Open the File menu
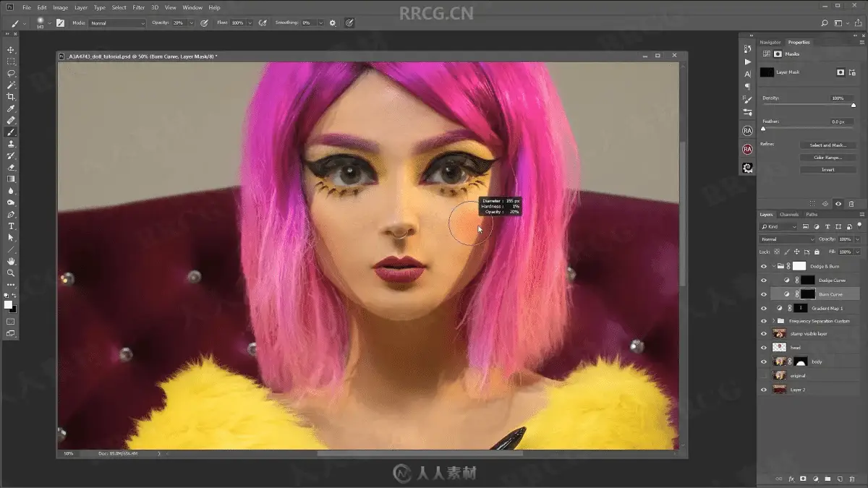The width and height of the screenshot is (868, 488). (x=27, y=7)
